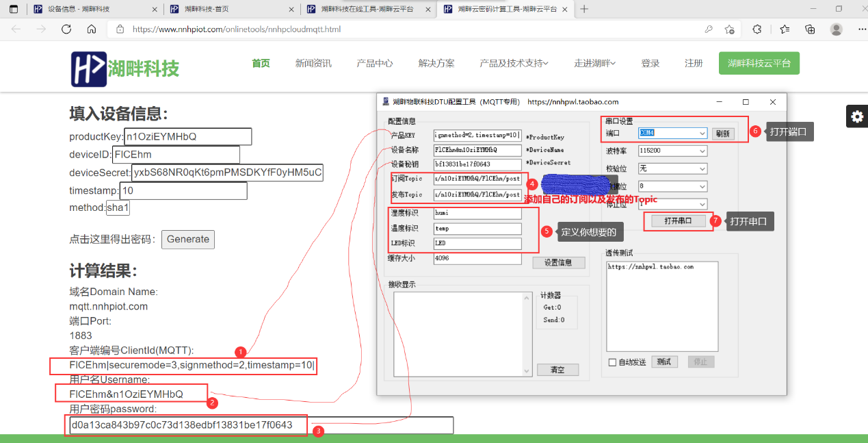Click 缓存大小 4096 field in DTU tool

[x=477, y=258]
